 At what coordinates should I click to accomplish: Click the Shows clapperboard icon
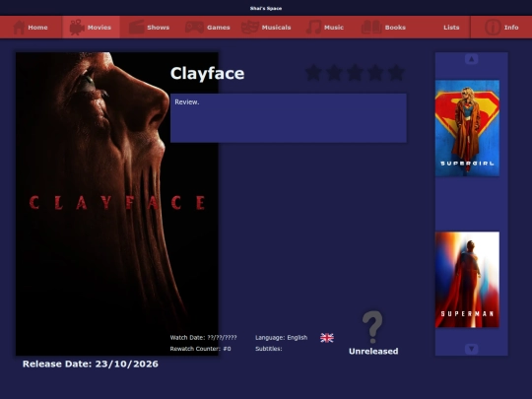tap(136, 28)
